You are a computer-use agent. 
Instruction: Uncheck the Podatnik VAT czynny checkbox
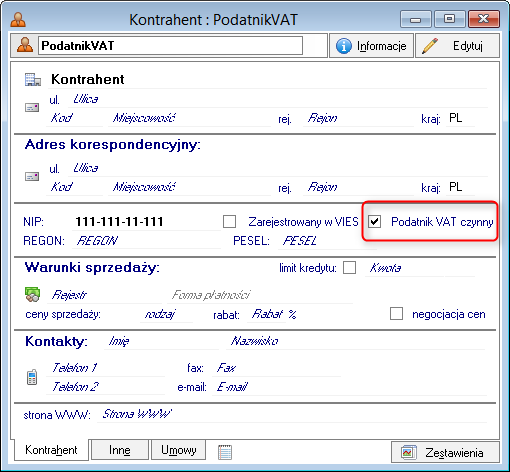tap(374, 221)
